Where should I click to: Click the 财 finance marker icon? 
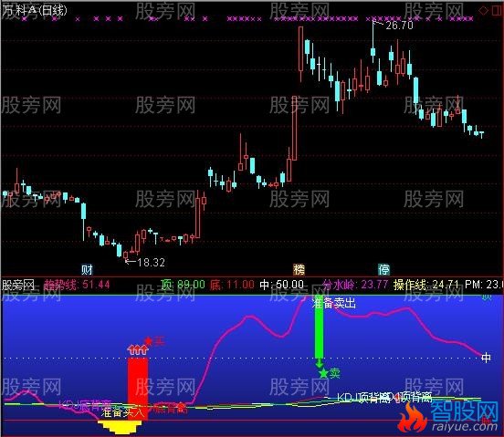point(87,269)
